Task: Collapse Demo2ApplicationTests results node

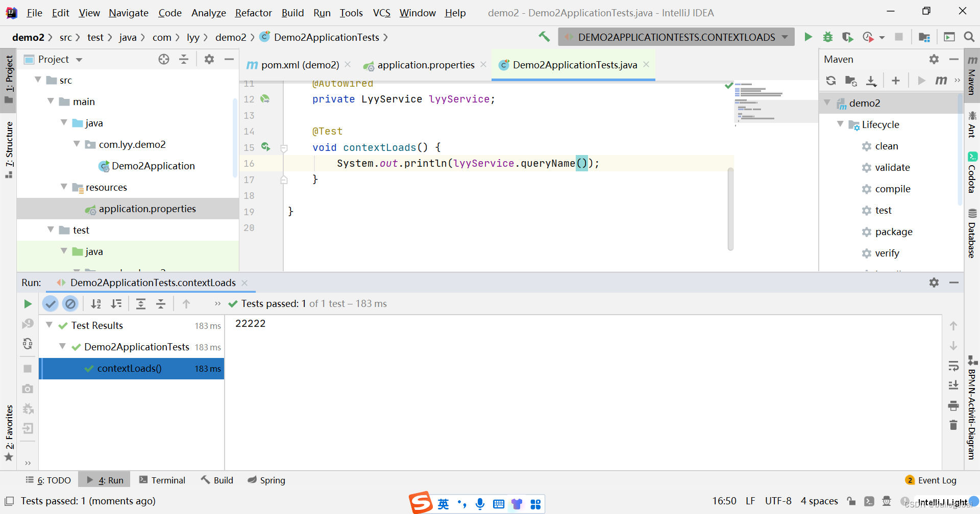Action: (x=62, y=346)
